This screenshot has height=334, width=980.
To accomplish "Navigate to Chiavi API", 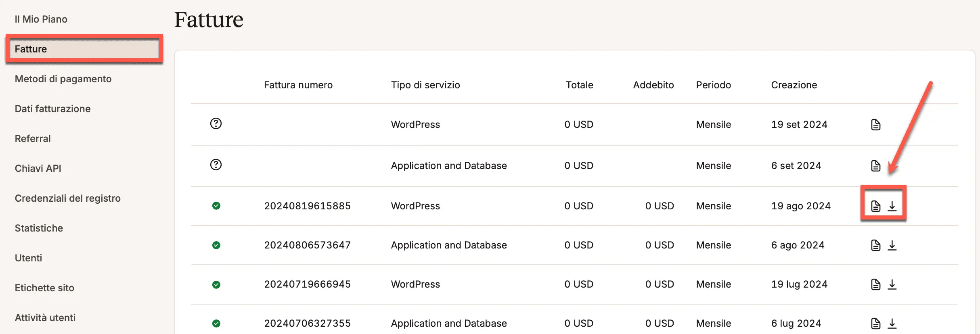I will pos(38,169).
